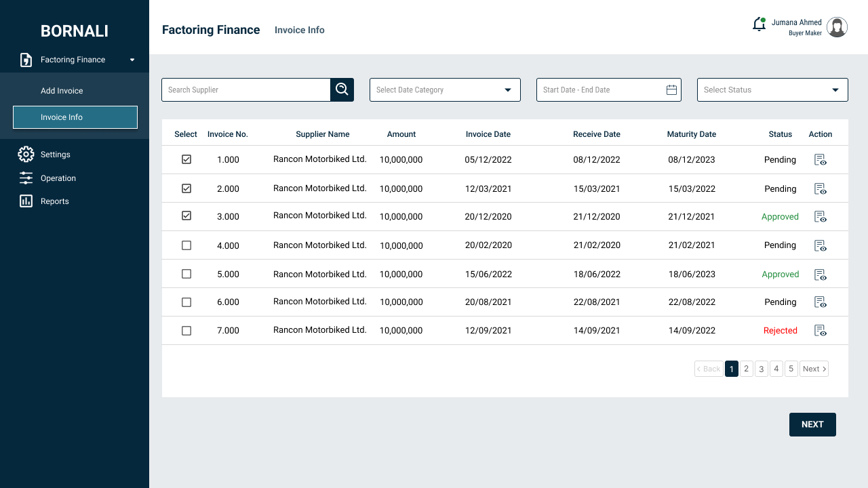Screen dimensions: 868x488
Task: Click the Invoice Info header breadcrumb
Action: [x=300, y=30]
